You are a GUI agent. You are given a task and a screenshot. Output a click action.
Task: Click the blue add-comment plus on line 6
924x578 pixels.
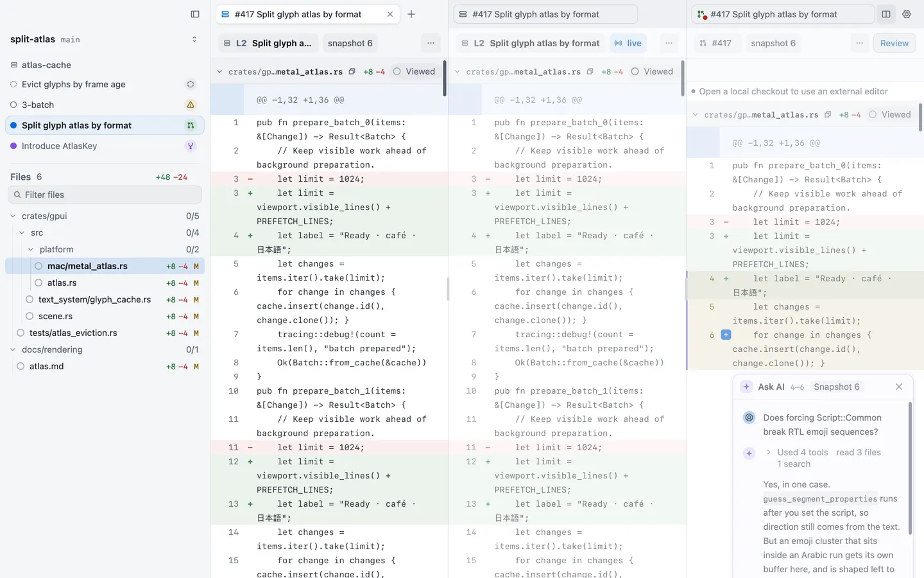tap(726, 335)
